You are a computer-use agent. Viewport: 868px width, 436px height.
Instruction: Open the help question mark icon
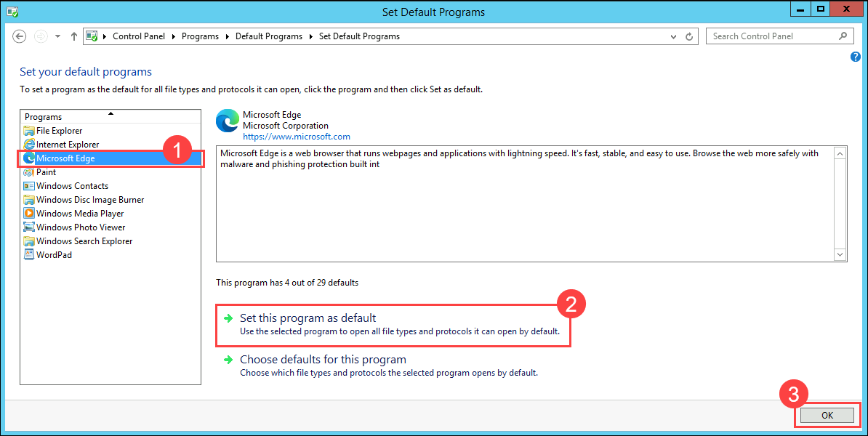click(855, 57)
